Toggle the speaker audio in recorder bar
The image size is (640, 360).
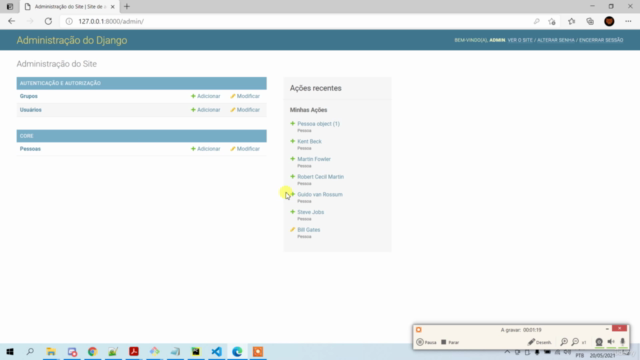pyautogui.click(x=611, y=342)
